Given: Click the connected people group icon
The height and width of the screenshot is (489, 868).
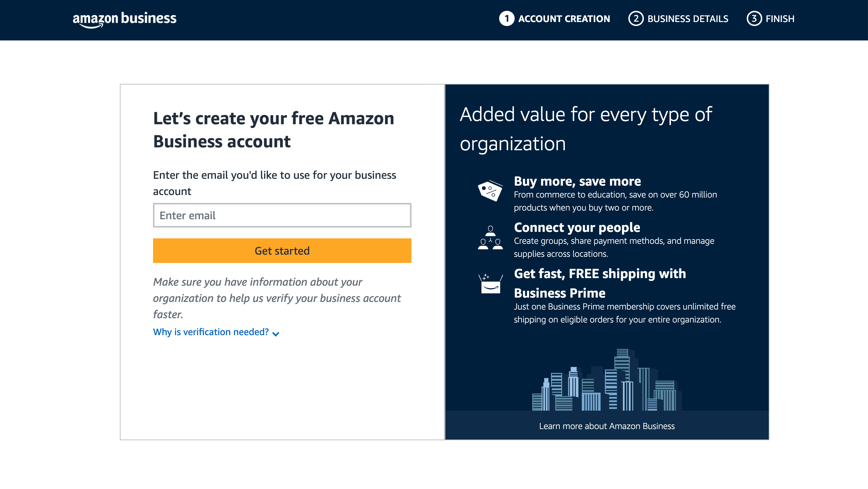Looking at the screenshot, I should coord(490,238).
